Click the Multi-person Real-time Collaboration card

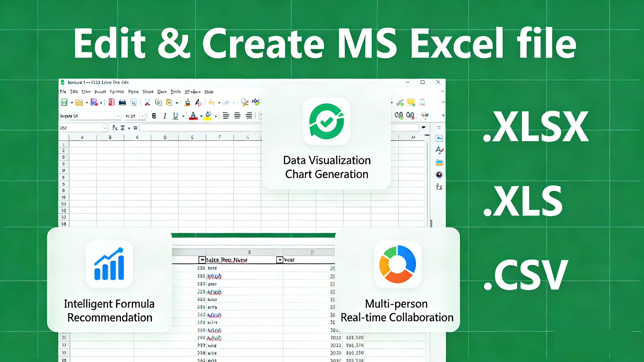coord(397,280)
